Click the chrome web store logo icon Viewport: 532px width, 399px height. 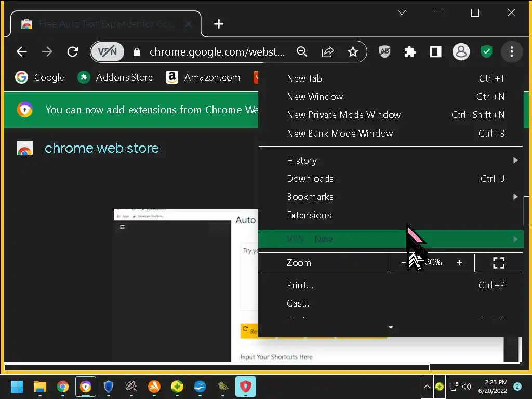pos(24,148)
